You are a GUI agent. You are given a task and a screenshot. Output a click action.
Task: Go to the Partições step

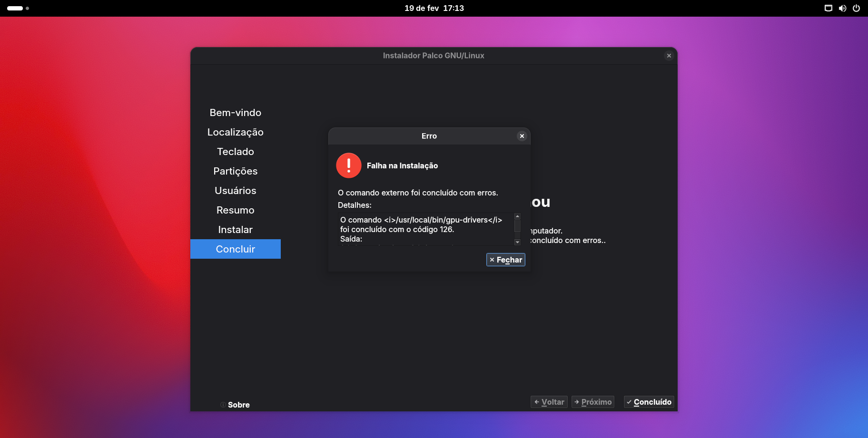click(x=235, y=171)
